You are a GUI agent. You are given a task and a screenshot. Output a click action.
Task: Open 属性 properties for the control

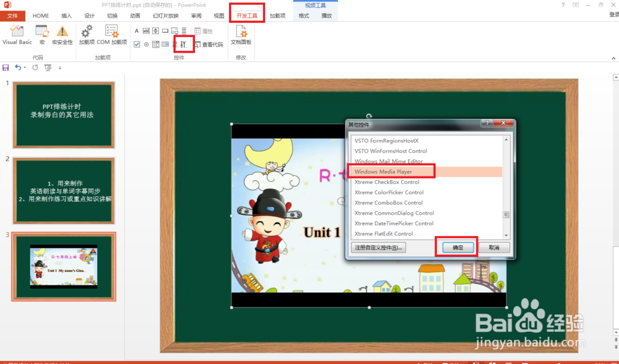coord(204,31)
